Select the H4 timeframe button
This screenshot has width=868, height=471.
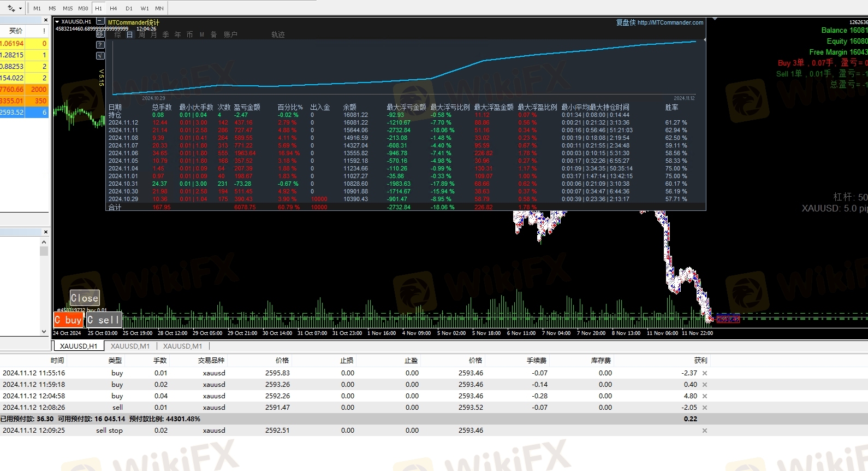point(114,8)
